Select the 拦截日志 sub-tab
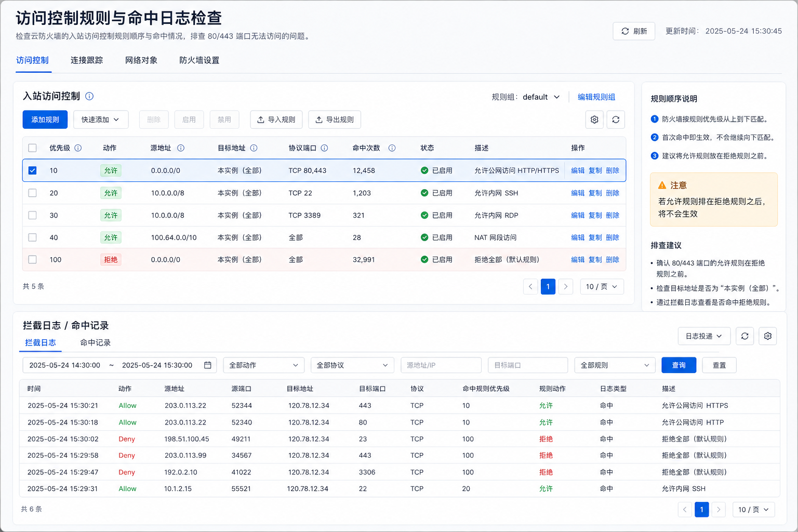798x532 pixels. pos(41,343)
